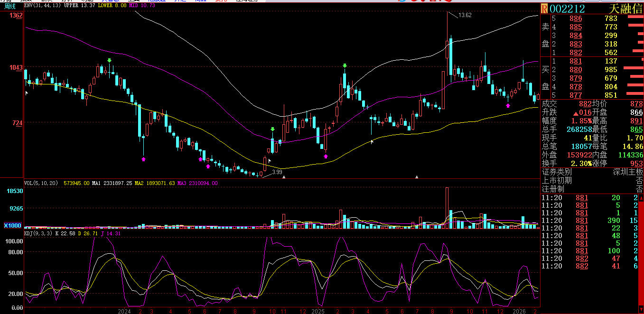Screen dimensions: 644x314
Task: Click the 3.99 low price label
Action: click(277, 172)
